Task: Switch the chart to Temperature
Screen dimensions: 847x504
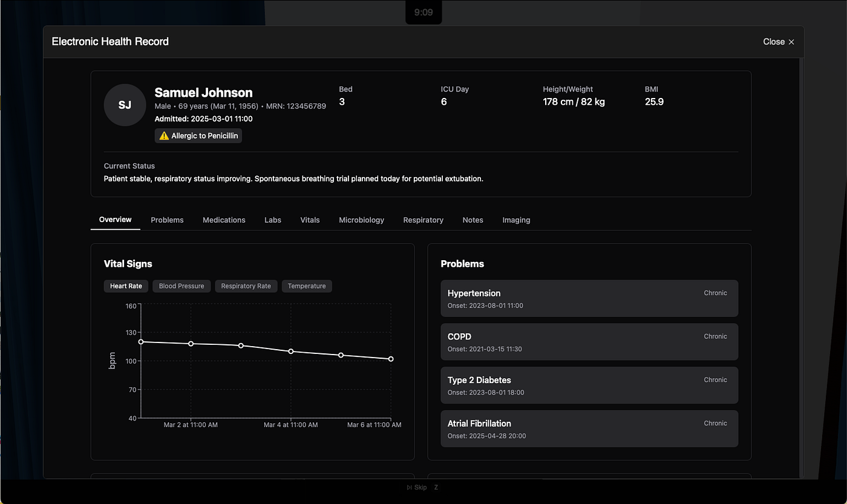Action: (x=307, y=286)
